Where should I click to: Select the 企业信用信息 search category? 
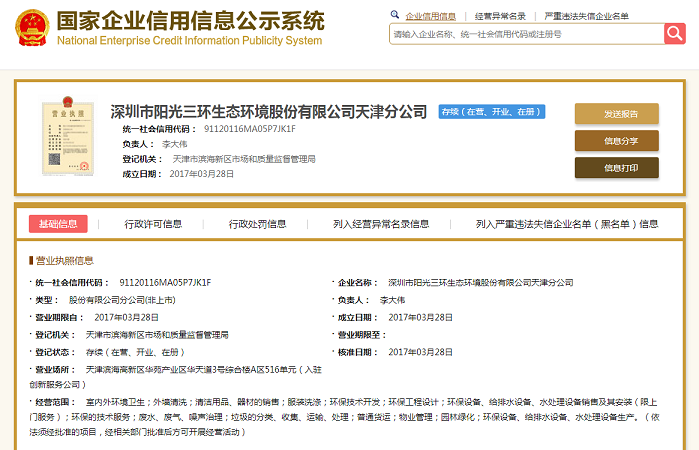pos(430,17)
